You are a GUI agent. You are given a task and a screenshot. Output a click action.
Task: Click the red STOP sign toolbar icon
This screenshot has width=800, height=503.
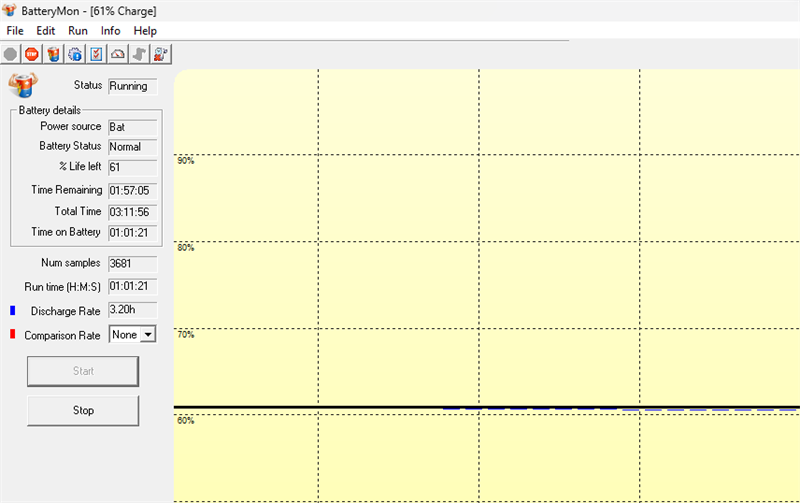coord(32,54)
